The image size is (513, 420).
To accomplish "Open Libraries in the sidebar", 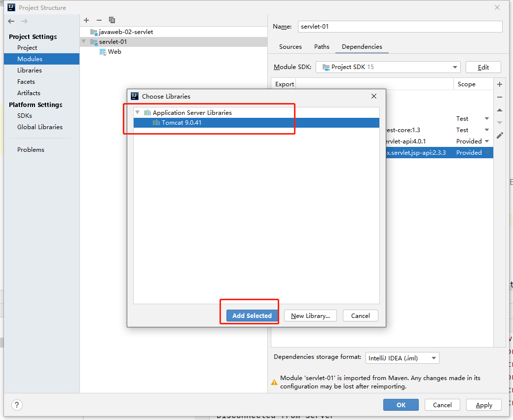I will coord(30,70).
